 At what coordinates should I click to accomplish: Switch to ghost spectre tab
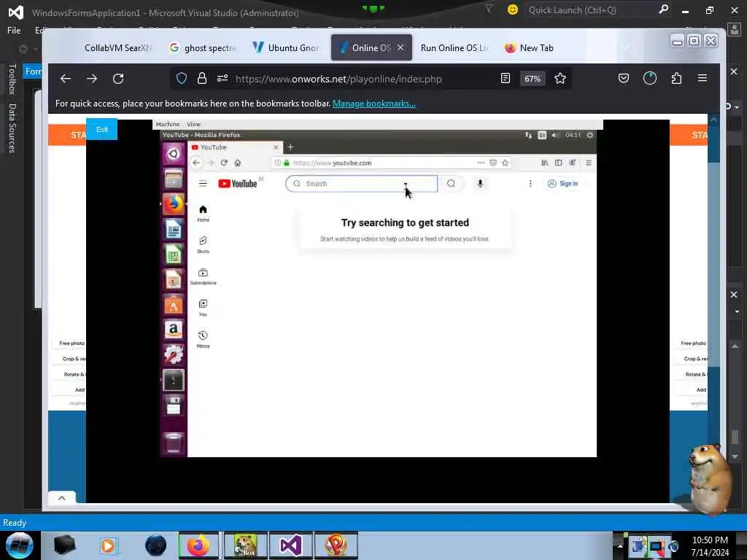[204, 47]
